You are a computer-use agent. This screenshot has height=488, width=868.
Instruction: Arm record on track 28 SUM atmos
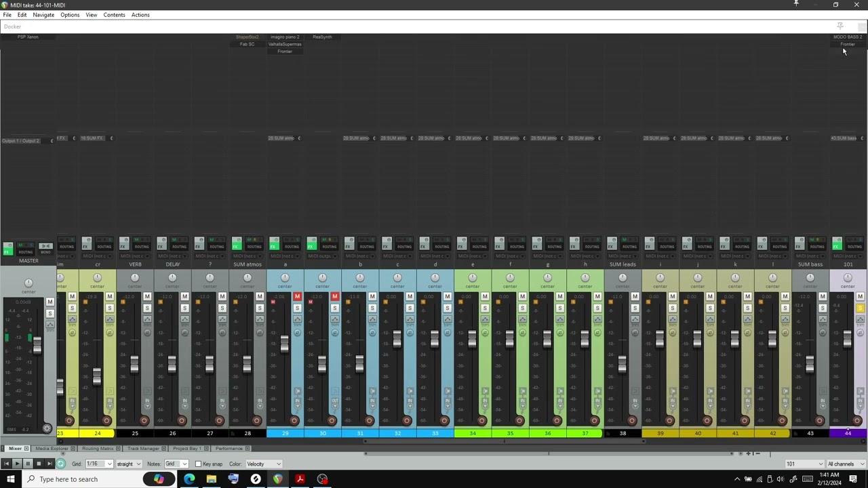257,421
